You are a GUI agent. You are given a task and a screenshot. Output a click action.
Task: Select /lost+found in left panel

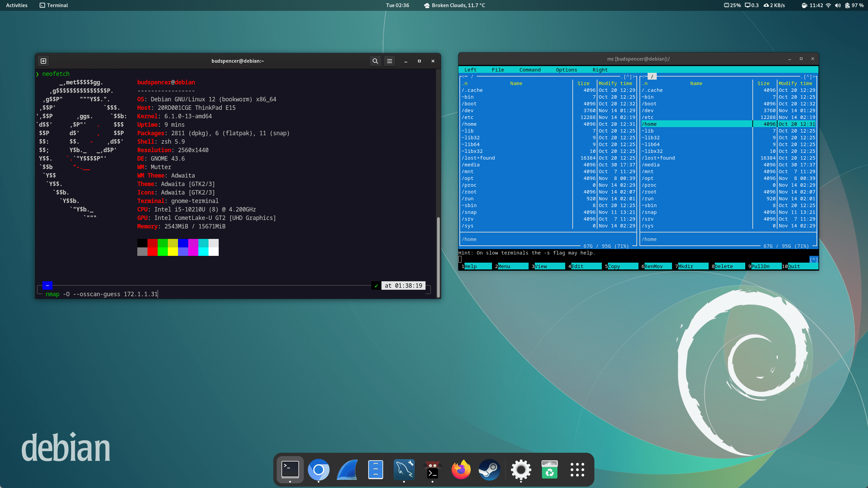click(x=478, y=158)
